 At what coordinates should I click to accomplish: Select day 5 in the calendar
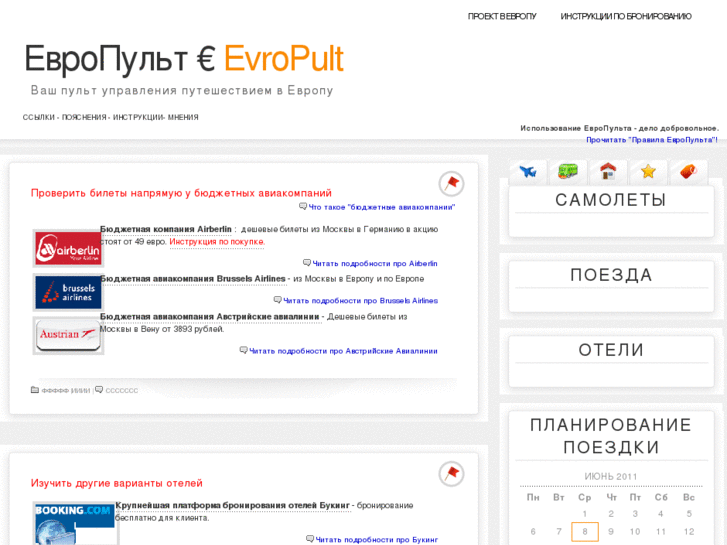689,514
